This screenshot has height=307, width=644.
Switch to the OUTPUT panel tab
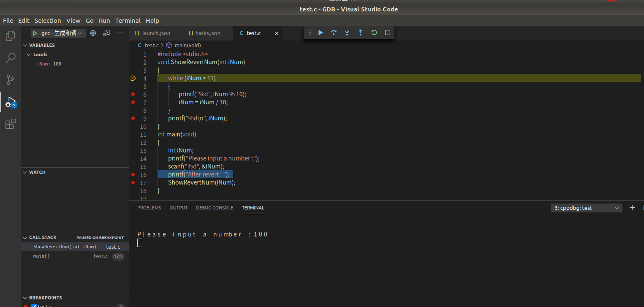click(x=179, y=208)
